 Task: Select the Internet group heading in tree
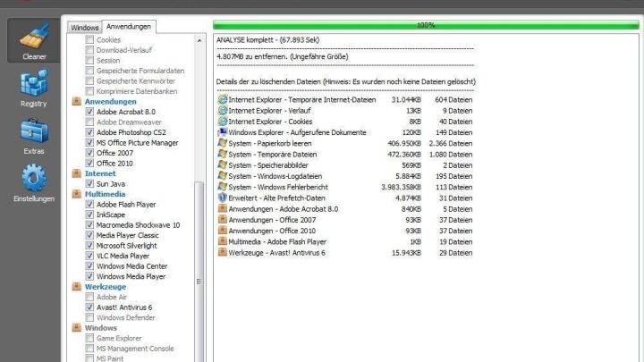point(100,173)
